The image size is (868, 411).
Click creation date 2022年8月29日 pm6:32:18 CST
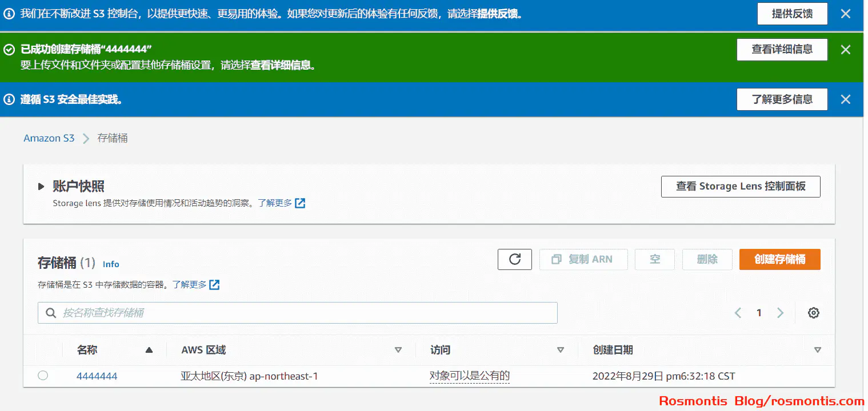coord(664,376)
